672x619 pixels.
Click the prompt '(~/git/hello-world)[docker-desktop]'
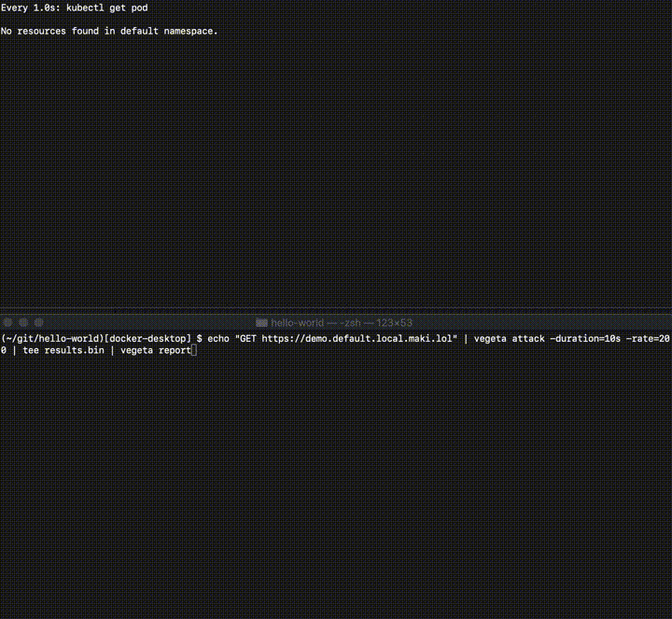point(95,339)
